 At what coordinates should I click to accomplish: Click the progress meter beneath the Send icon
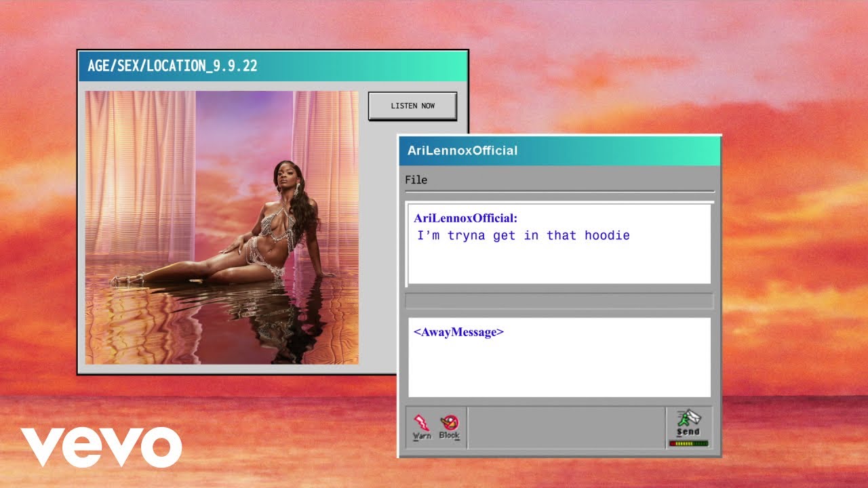688,443
